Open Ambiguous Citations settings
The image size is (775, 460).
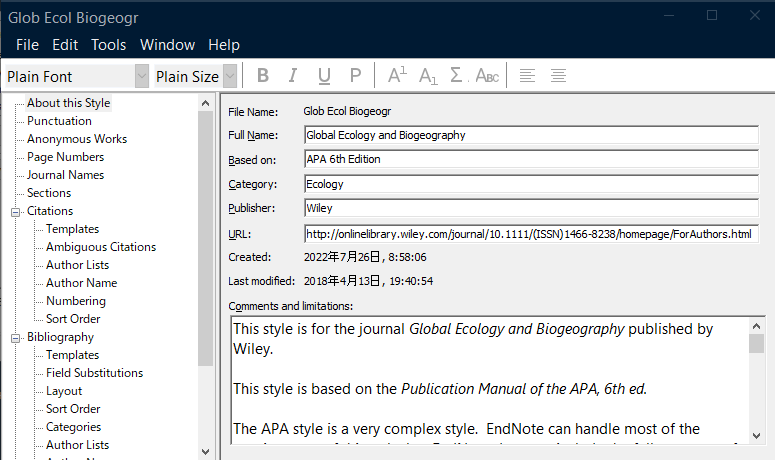point(101,247)
